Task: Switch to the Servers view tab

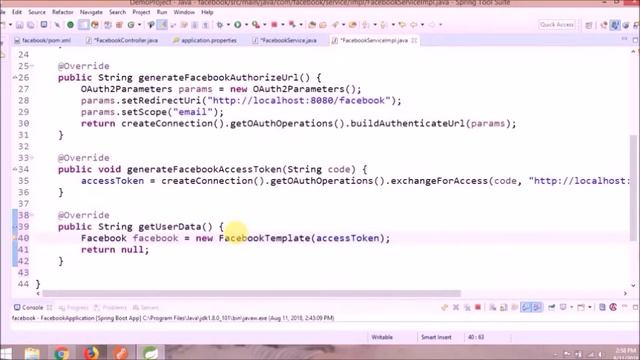Action: [x=146, y=307]
